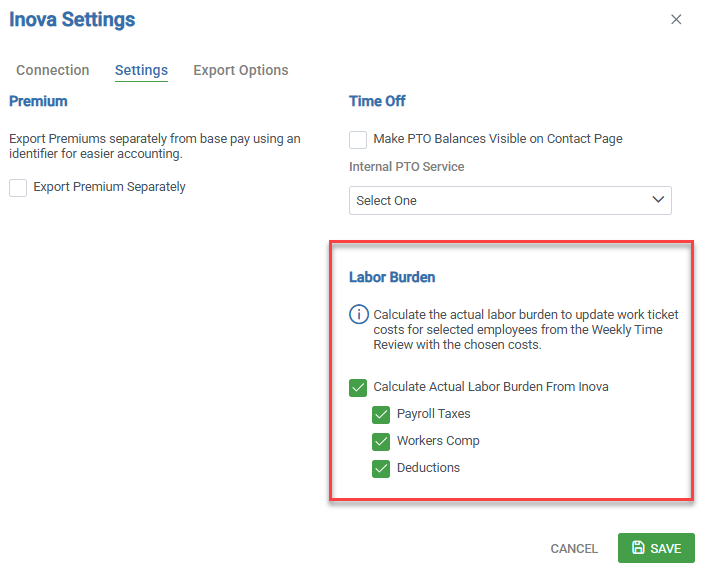Switch to the Connection tab

(53, 70)
